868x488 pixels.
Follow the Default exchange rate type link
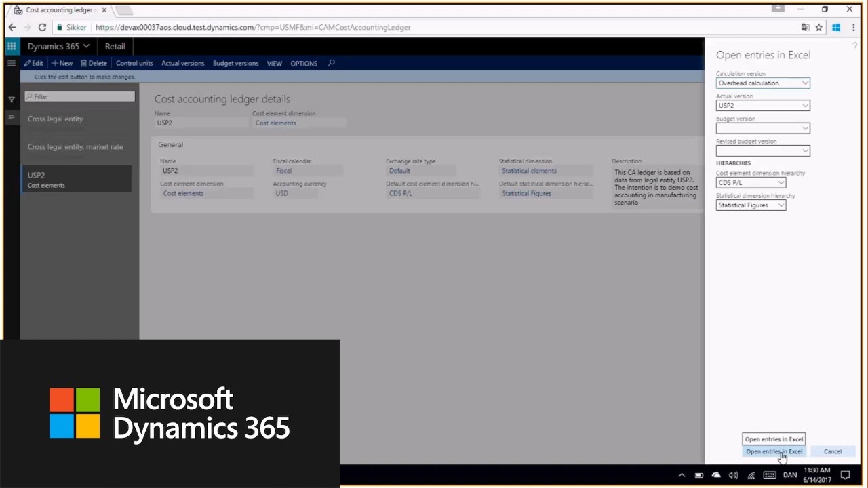coord(399,171)
